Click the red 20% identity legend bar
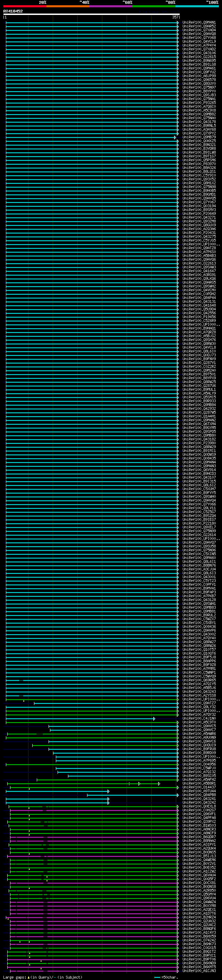 pos(25,6)
